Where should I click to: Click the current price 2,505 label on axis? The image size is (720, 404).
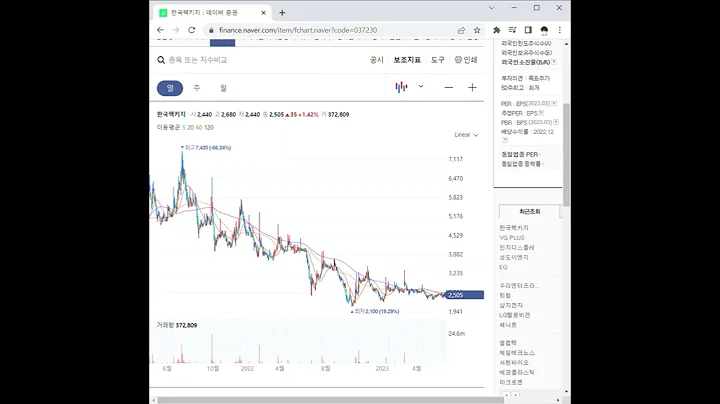coord(464,295)
